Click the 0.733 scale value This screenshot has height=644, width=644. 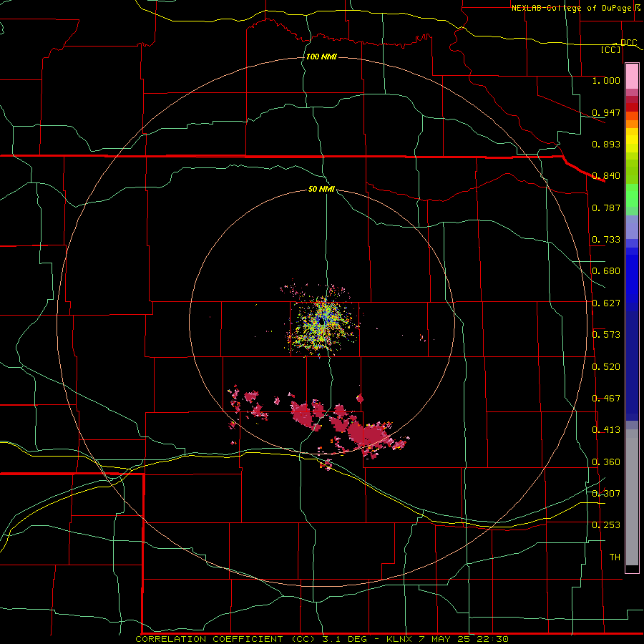point(606,240)
